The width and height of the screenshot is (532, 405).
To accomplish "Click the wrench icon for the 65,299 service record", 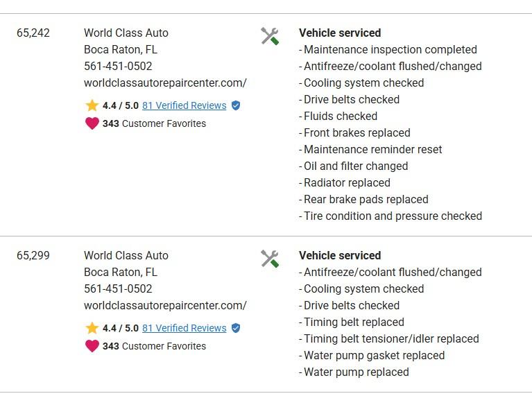I will click(270, 259).
